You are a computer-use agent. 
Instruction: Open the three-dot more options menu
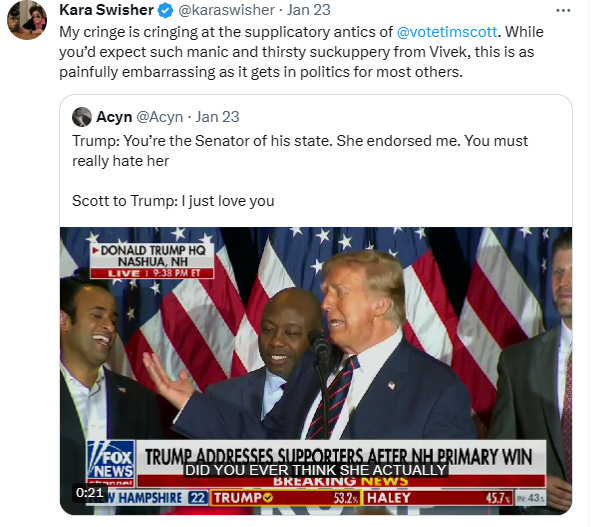click(563, 11)
